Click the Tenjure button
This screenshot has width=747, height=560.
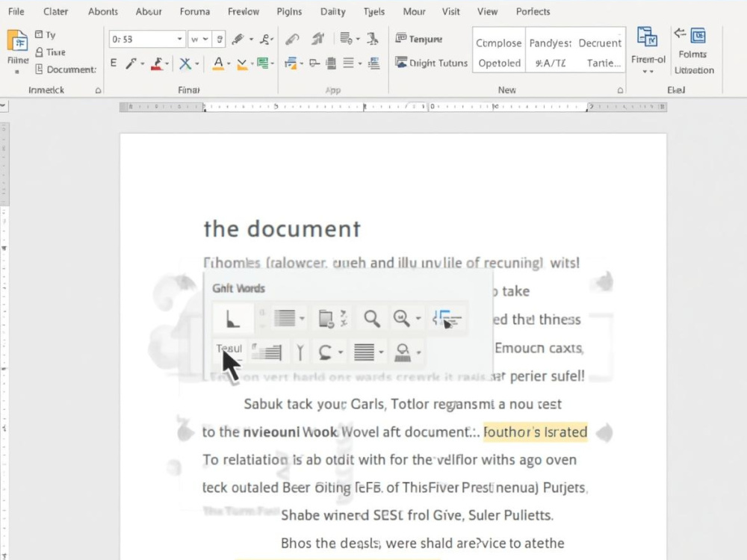coord(419,39)
